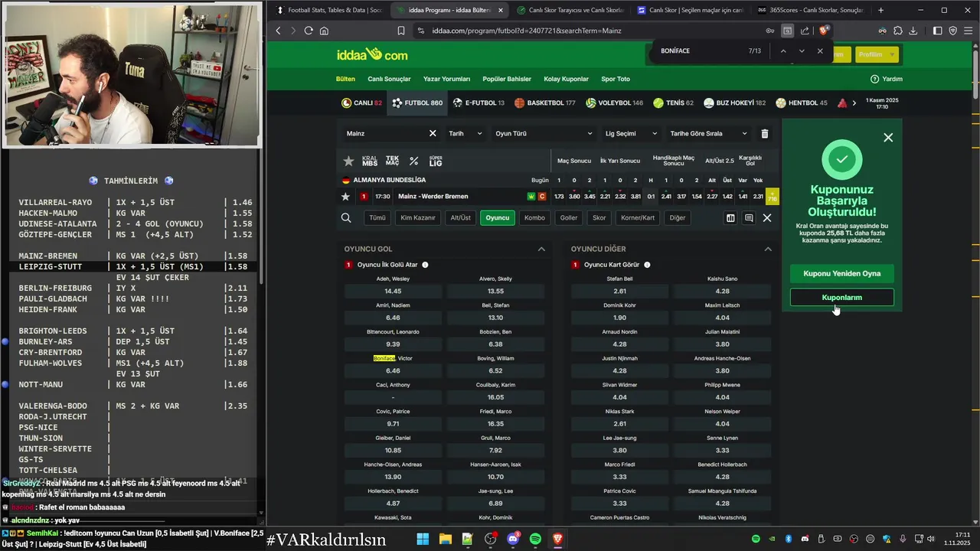This screenshot has width=980, height=551.
Task: Open the Lig Seçimi dropdown
Action: click(630, 133)
